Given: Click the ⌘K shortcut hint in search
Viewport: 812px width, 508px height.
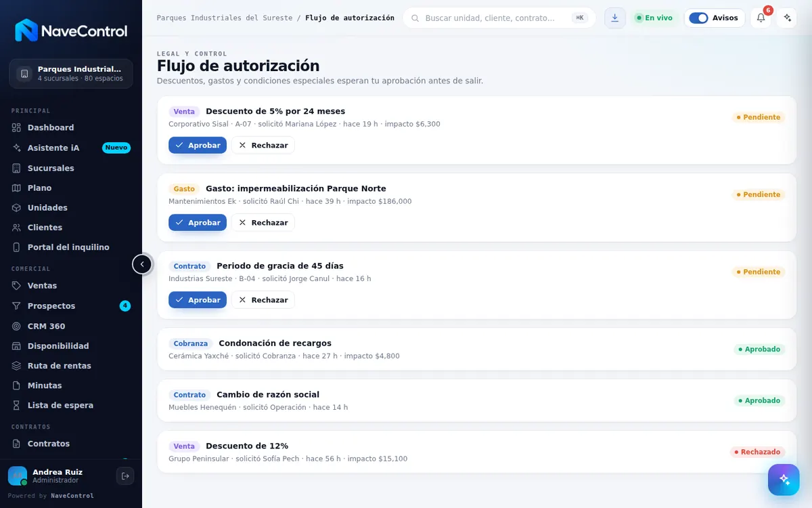Looking at the screenshot, I should coord(580,18).
